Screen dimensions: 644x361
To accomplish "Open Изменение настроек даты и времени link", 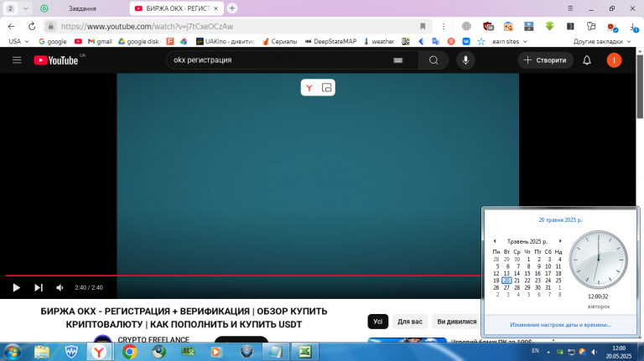I will pyautogui.click(x=560, y=324).
